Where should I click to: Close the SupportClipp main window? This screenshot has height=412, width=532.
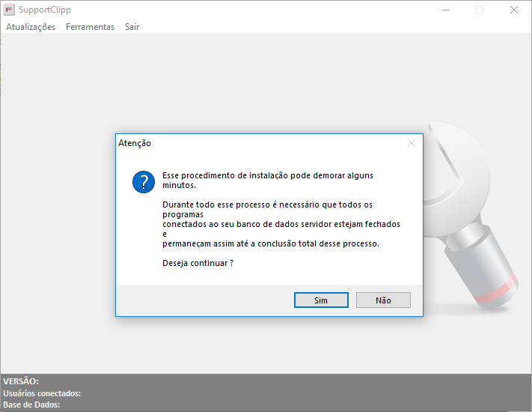coord(514,10)
